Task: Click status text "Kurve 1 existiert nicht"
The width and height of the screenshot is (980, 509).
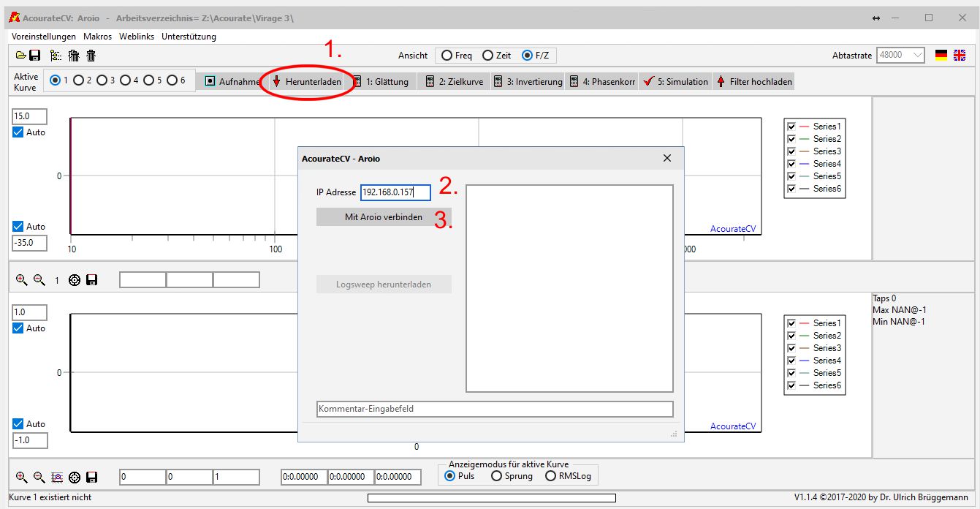Action: tap(50, 497)
